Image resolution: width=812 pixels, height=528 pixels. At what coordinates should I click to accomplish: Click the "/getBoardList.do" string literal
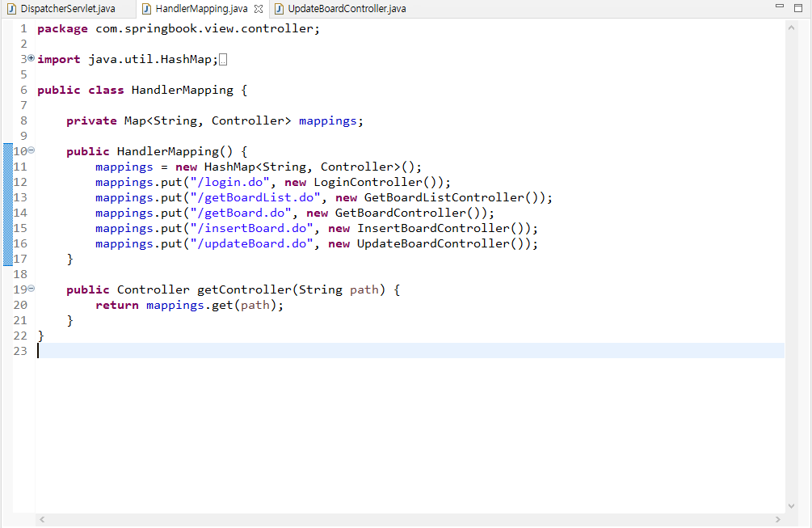coord(255,198)
